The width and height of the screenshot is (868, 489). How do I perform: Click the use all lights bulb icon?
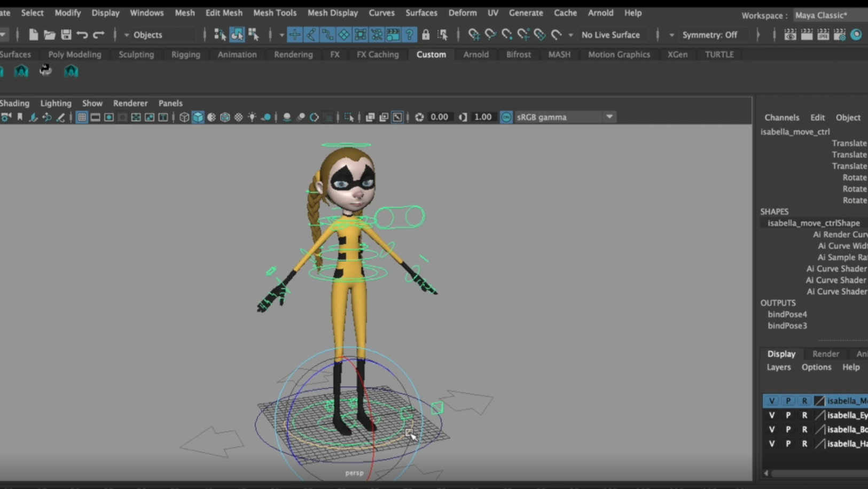tap(252, 117)
